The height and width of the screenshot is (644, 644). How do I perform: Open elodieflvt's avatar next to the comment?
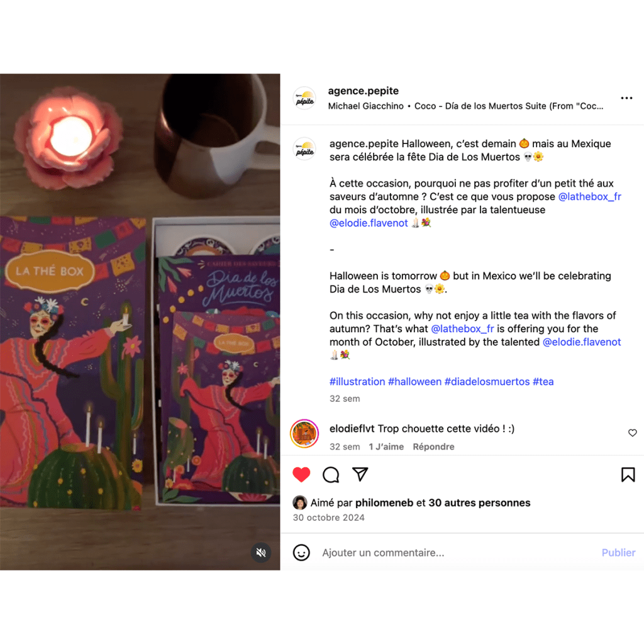(304, 434)
